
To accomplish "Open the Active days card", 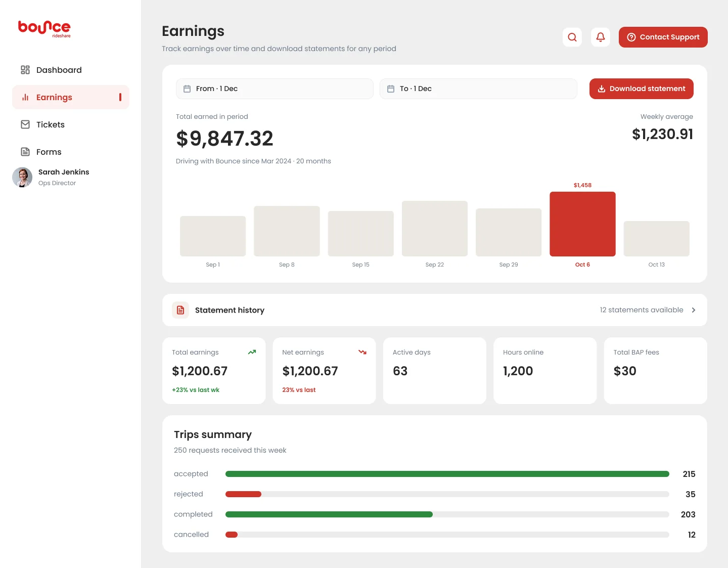I will 435,371.
